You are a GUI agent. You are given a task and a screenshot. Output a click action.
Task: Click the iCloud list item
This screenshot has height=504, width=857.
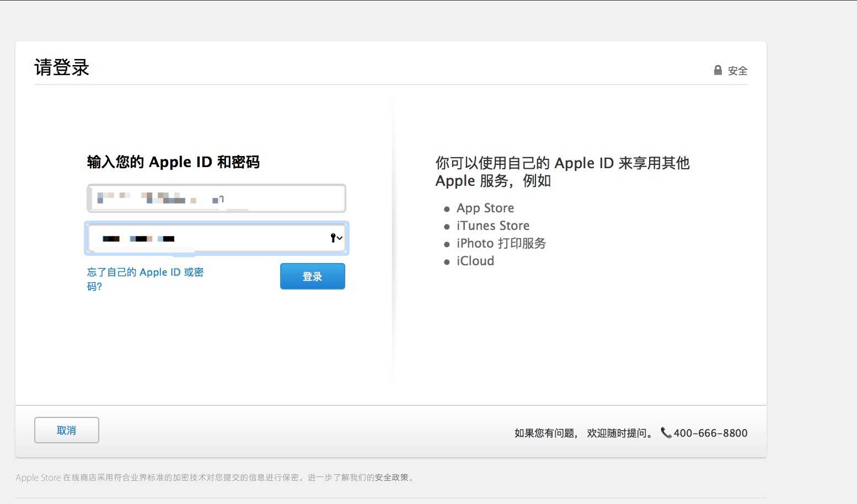click(x=475, y=261)
